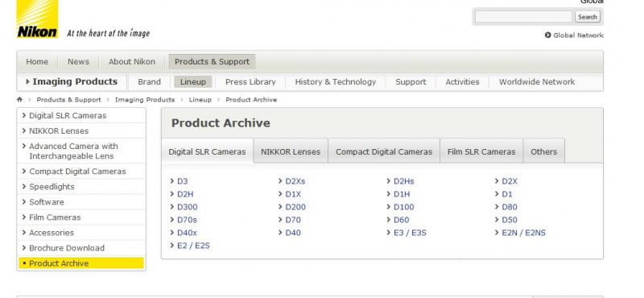Switch to Digital SLR Cameras tab
This screenshot has height=298, width=644.
pyautogui.click(x=208, y=151)
